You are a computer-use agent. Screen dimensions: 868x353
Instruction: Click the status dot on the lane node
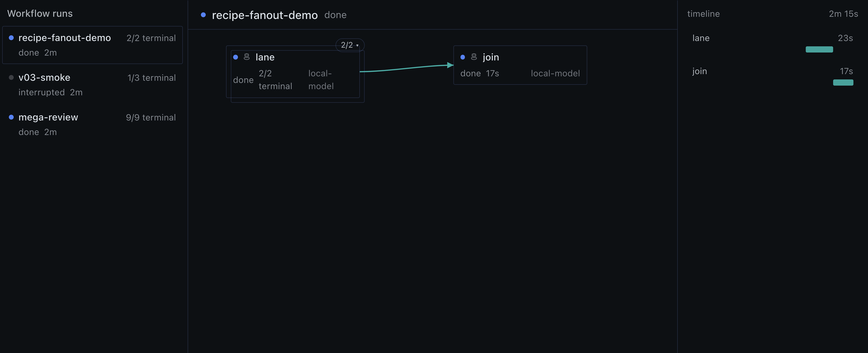236,57
